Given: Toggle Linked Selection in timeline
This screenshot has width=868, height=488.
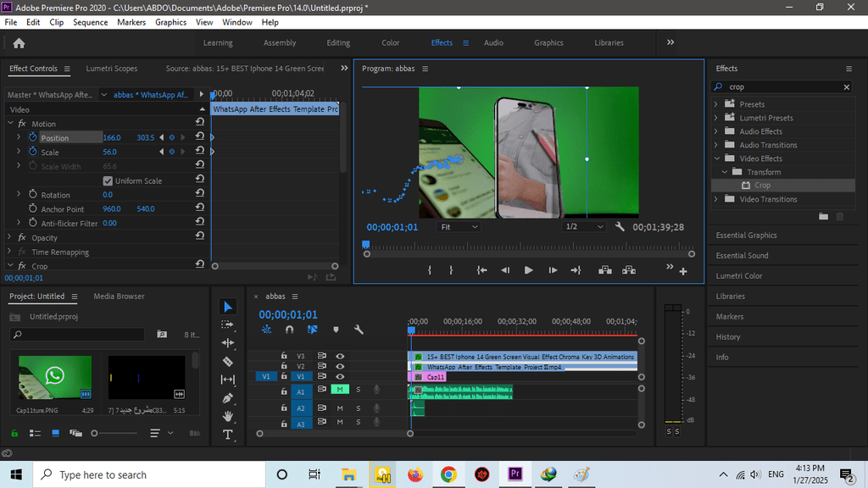Looking at the screenshot, I should tap(312, 330).
